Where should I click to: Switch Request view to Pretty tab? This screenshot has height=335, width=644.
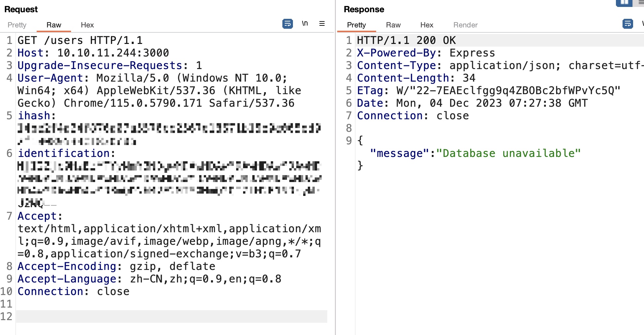click(x=17, y=25)
